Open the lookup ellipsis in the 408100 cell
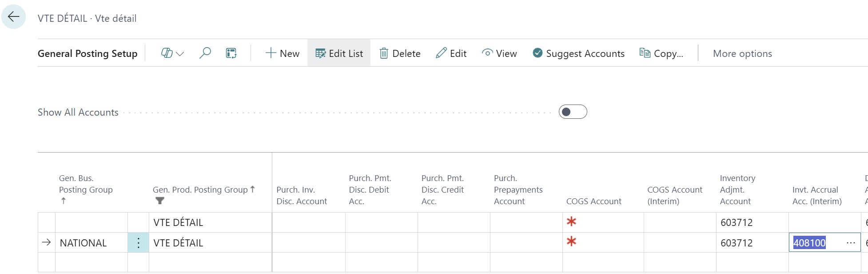This screenshot has height=274, width=868. [x=851, y=243]
